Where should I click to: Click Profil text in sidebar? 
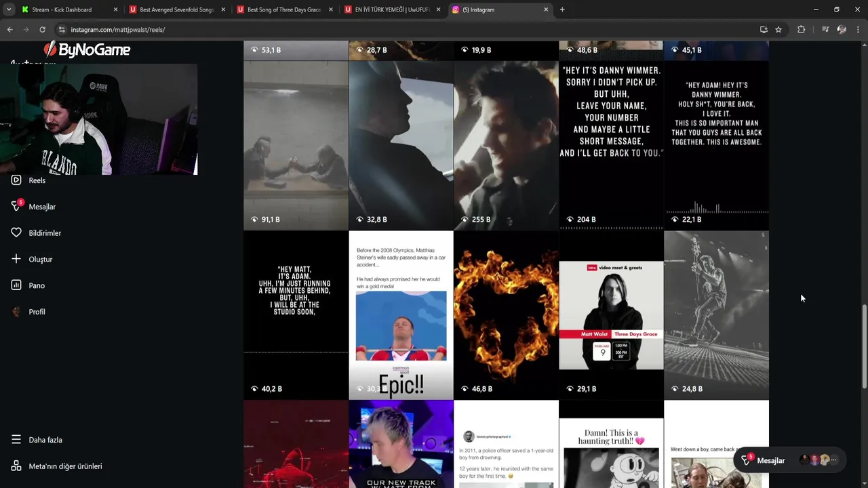pos(37,312)
